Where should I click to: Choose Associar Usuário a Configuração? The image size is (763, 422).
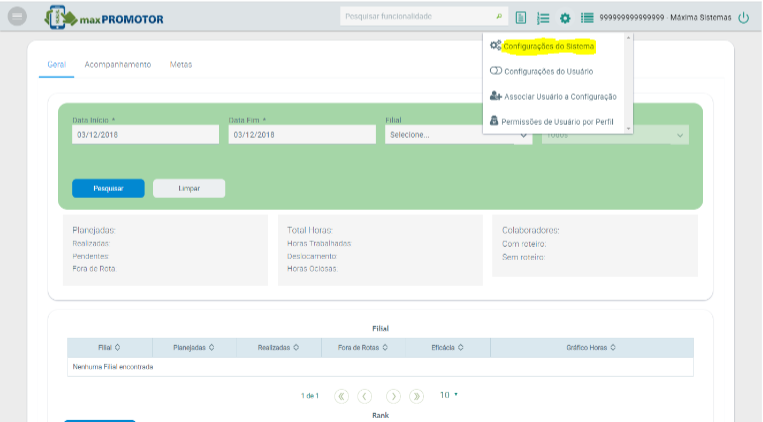(559, 96)
